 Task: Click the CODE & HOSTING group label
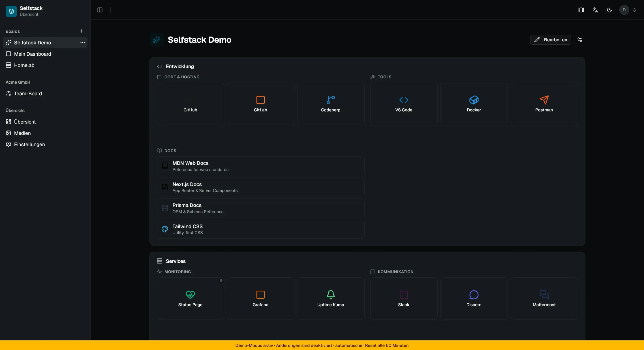click(x=182, y=77)
